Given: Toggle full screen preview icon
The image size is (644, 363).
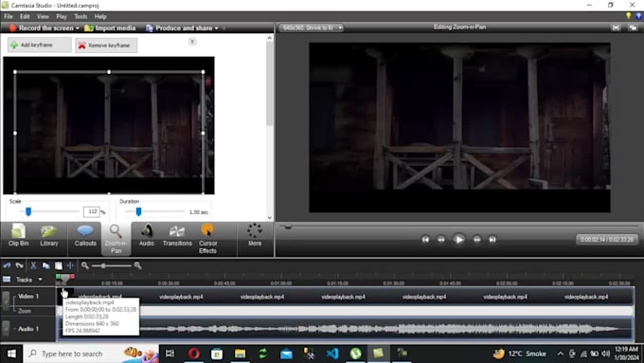Looking at the screenshot, I should [616, 27].
